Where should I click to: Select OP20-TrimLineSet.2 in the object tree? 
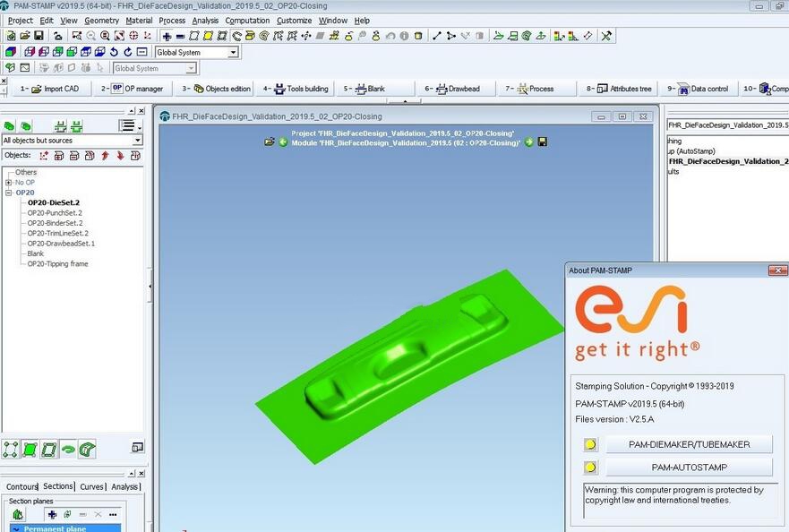(58, 233)
